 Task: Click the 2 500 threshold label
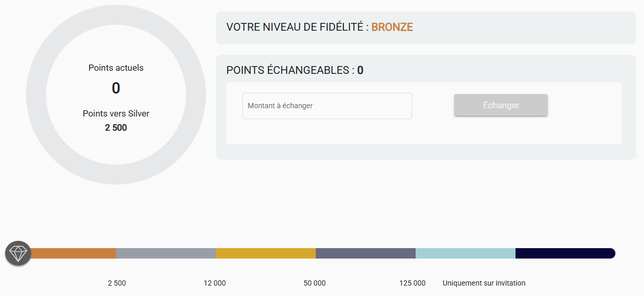coord(117,284)
